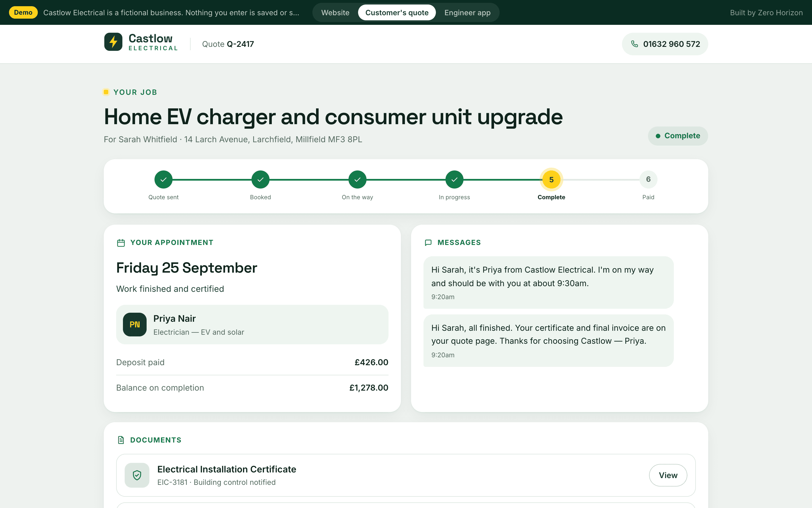Select the Customer's quote tab

tap(397, 12)
